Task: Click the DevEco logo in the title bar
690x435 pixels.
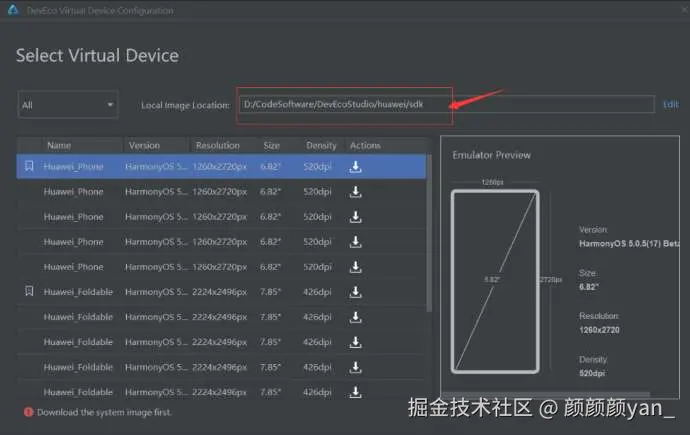Action: 13,10
